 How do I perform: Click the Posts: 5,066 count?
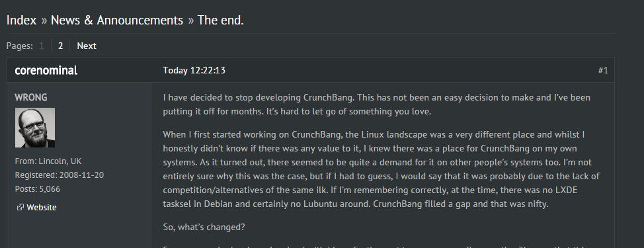[x=38, y=189]
